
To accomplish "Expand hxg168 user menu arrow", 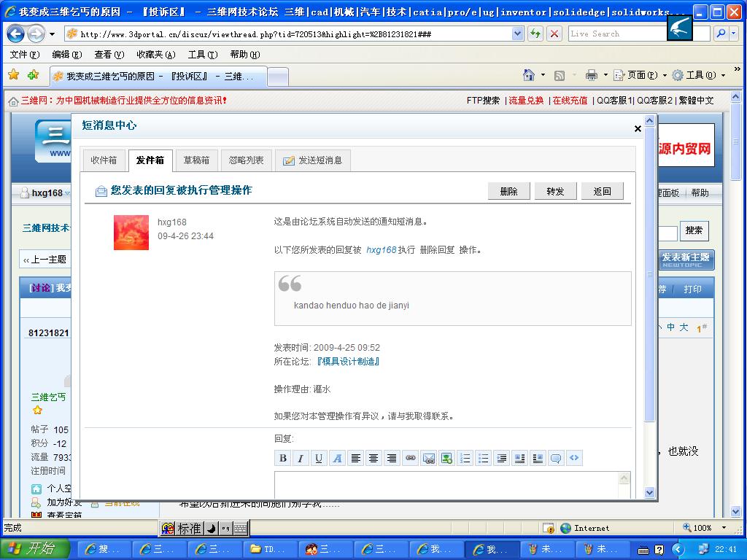I will pos(67,192).
